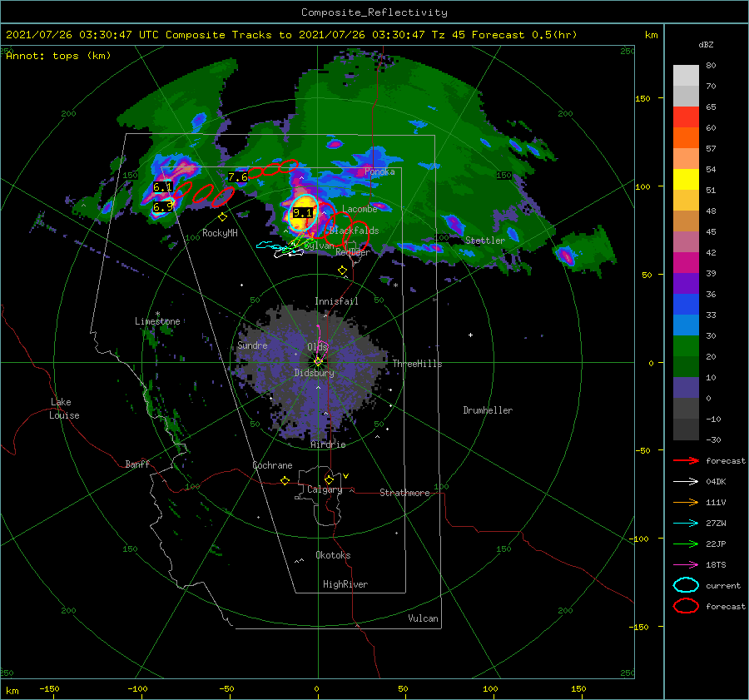Click the Olds town label
The height and width of the screenshot is (700, 749).
pyautogui.click(x=317, y=347)
